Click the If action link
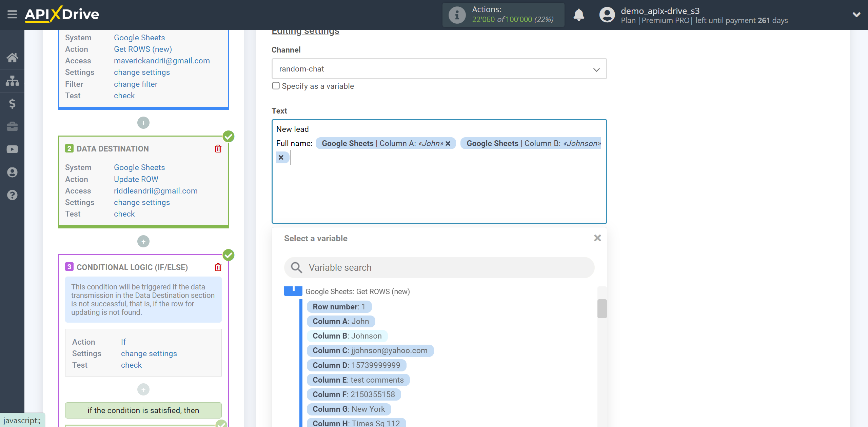868x427 pixels. 123,342
